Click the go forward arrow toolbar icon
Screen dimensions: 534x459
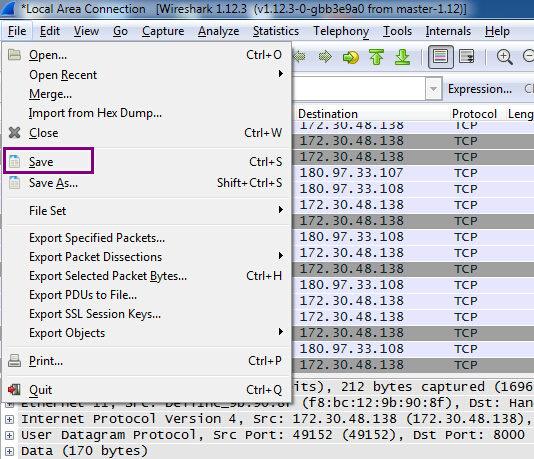click(x=325, y=57)
